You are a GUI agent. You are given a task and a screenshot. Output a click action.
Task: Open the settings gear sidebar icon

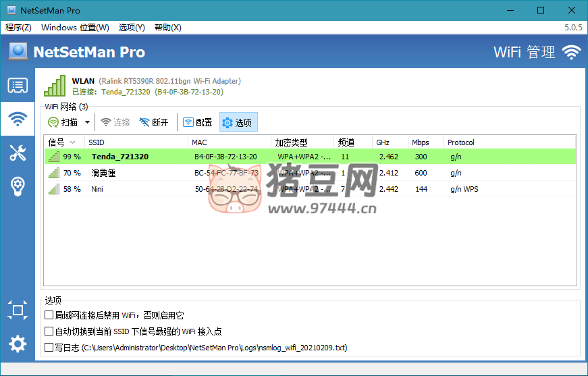pos(18,344)
